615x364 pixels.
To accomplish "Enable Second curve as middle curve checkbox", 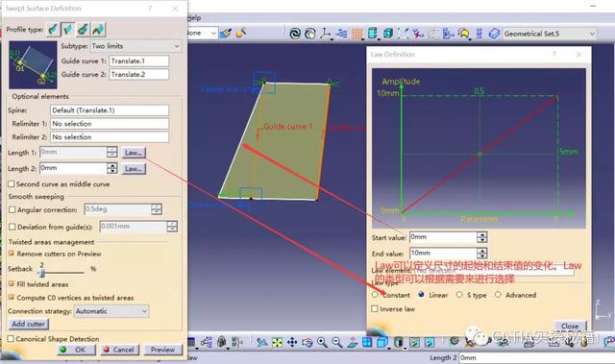I will tap(12, 183).
